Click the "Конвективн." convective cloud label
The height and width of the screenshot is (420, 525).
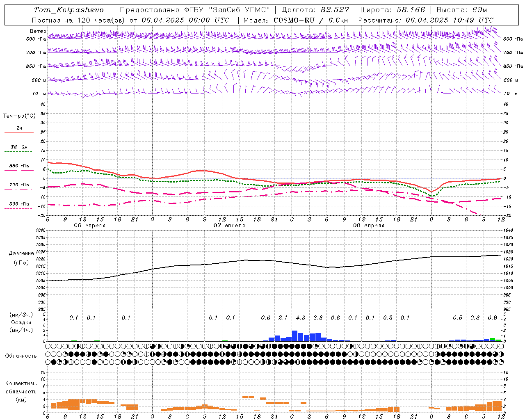pyautogui.click(x=21, y=383)
